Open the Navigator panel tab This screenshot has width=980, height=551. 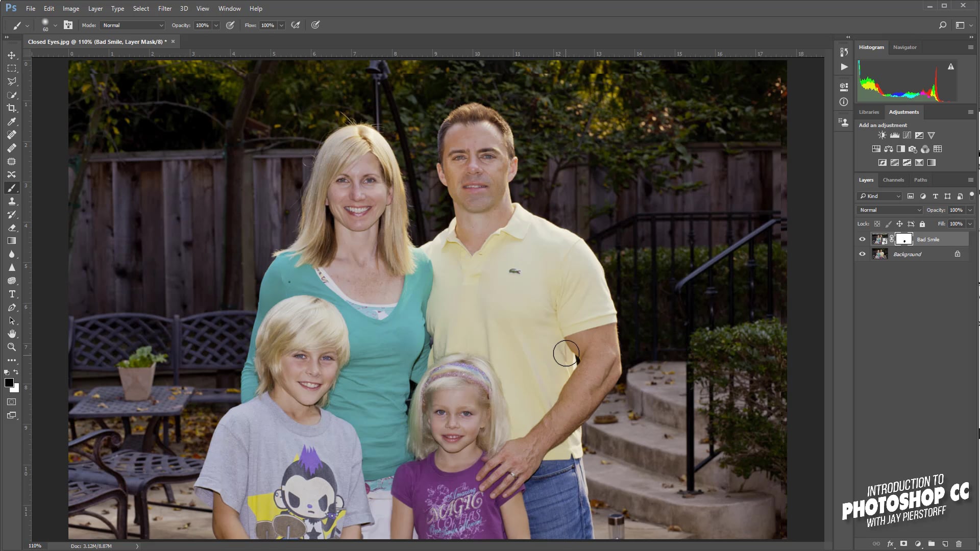click(904, 47)
